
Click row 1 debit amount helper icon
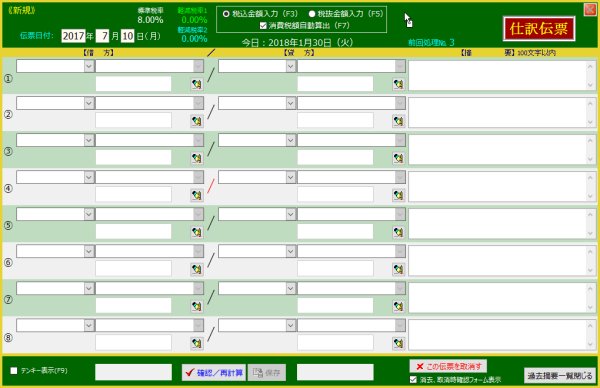click(x=197, y=84)
